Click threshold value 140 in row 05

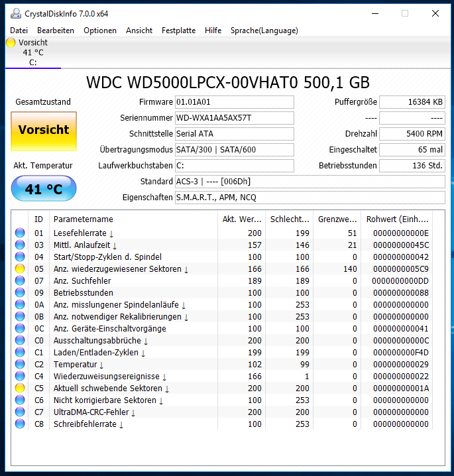pyautogui.click(x=350, y=268)
